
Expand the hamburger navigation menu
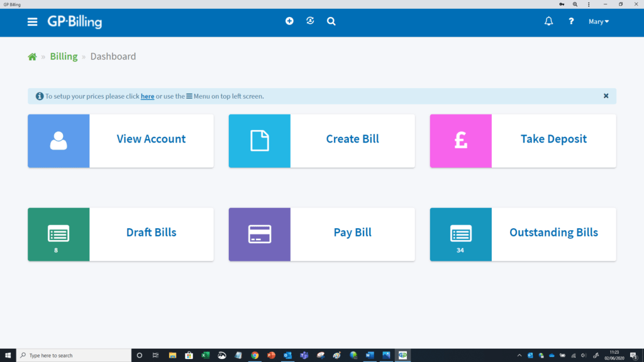pyautogui.click(x=32, y=21)
